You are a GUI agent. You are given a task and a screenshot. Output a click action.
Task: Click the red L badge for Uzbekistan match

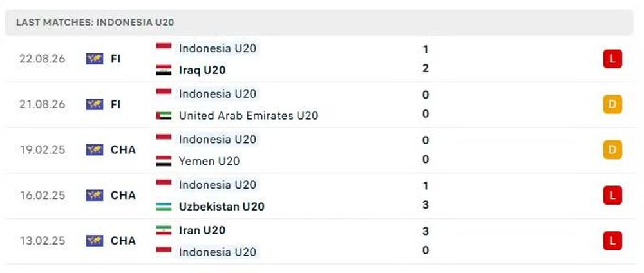pos(612,195)
